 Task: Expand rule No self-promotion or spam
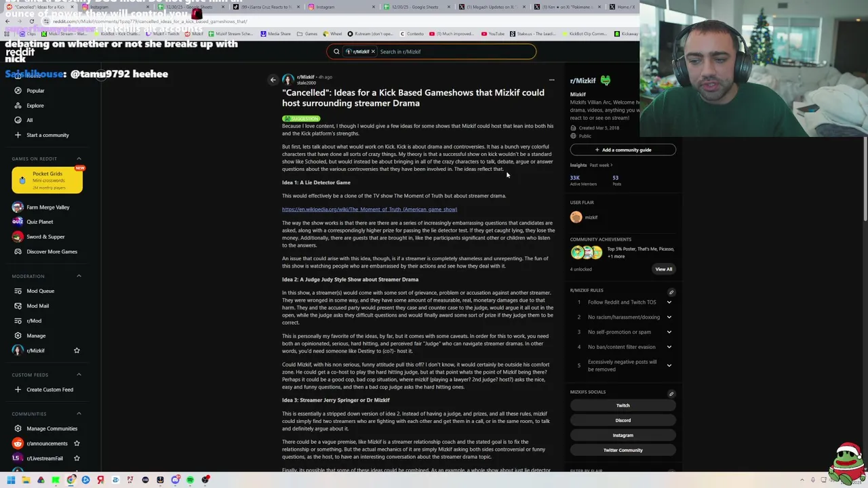pos(669,332)
